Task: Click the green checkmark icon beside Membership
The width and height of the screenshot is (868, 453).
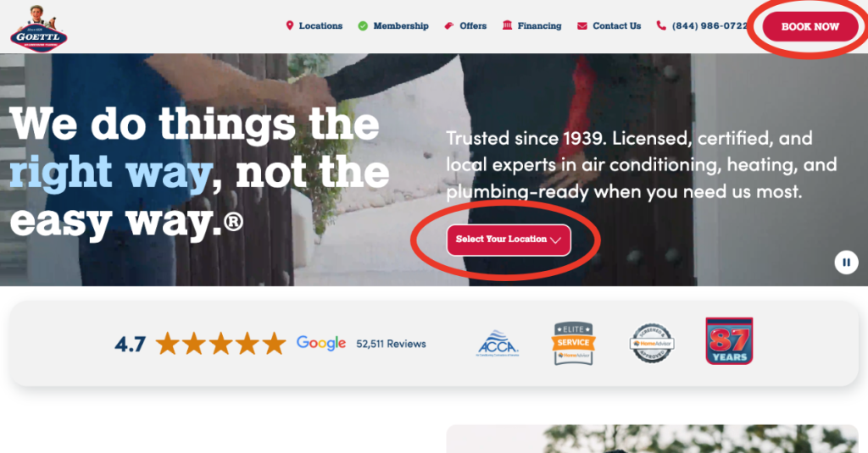Action: (363, 26)
